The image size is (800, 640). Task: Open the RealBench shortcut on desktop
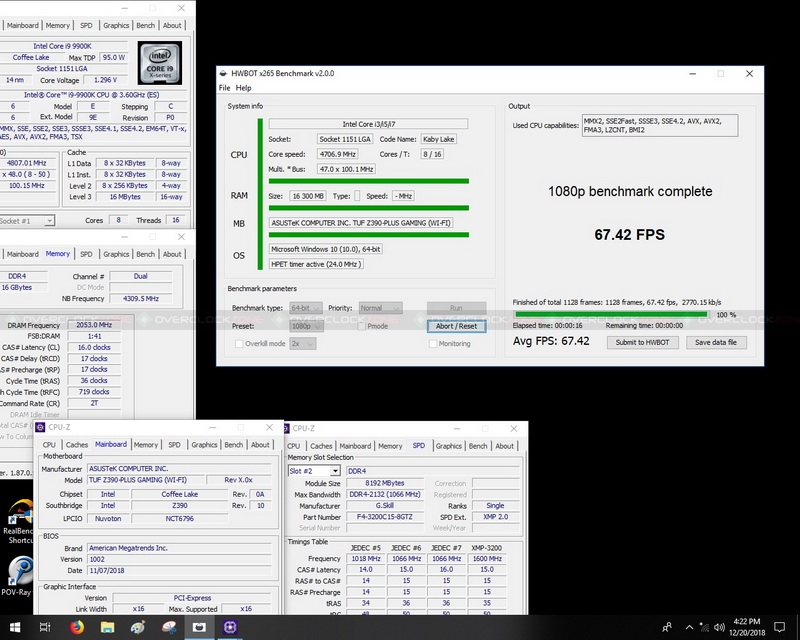(18, 522)
